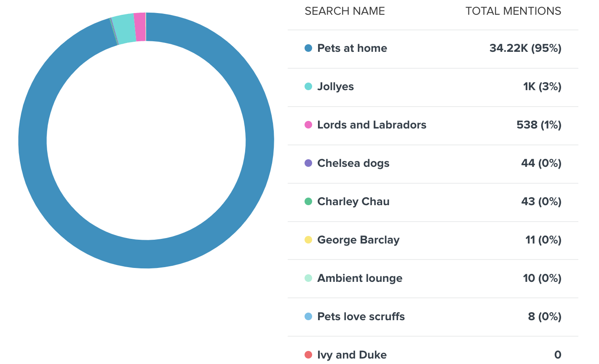599x364 pixels.
Task: Click the blue Pets at home legend dot
Action: (308, 48)
